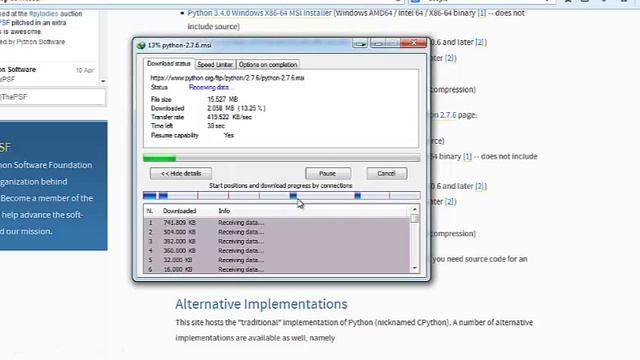This screenshot has height=360, width=640.
Task: Select connection row 4 with 360.000 KB
Action: [x=276, y=251]
